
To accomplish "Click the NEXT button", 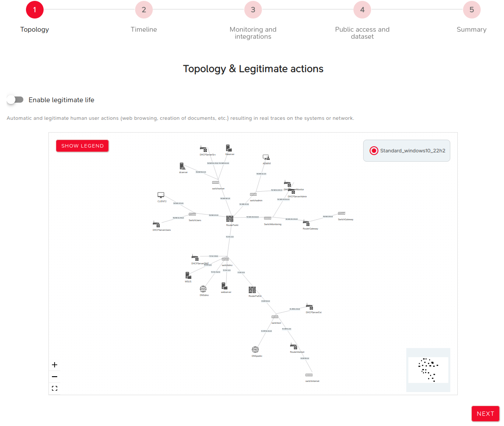I will 486,414.
